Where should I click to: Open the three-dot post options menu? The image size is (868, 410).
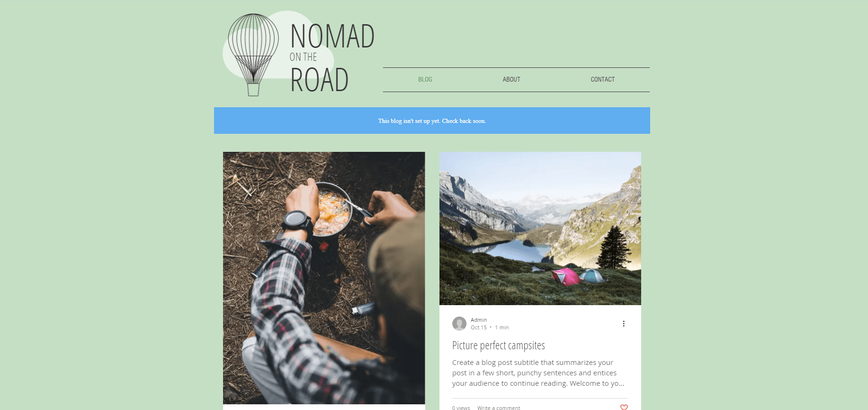coord(624,324)
